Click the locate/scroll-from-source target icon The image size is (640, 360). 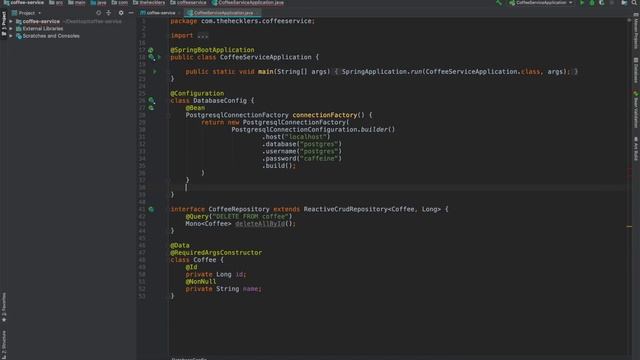98,13
